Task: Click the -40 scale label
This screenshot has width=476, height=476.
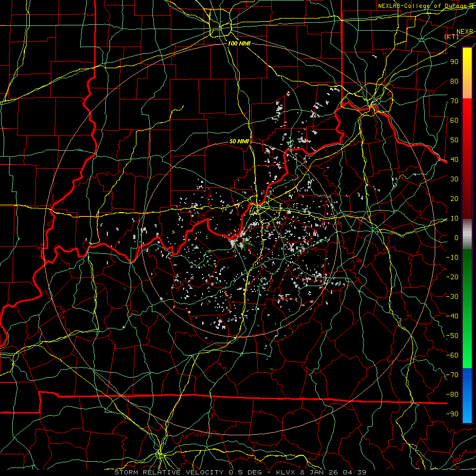Action: point(452,316)
